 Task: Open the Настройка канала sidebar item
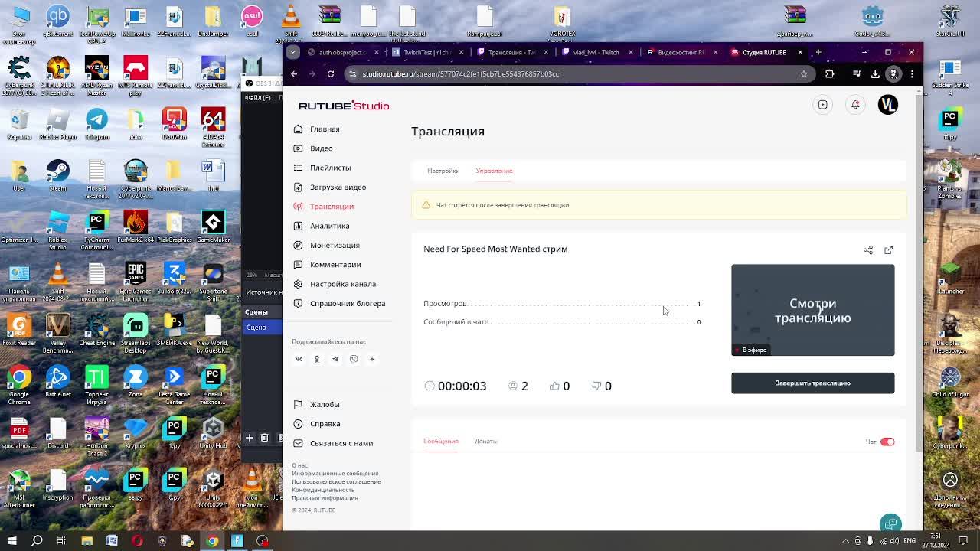click(x=342, y=284)
